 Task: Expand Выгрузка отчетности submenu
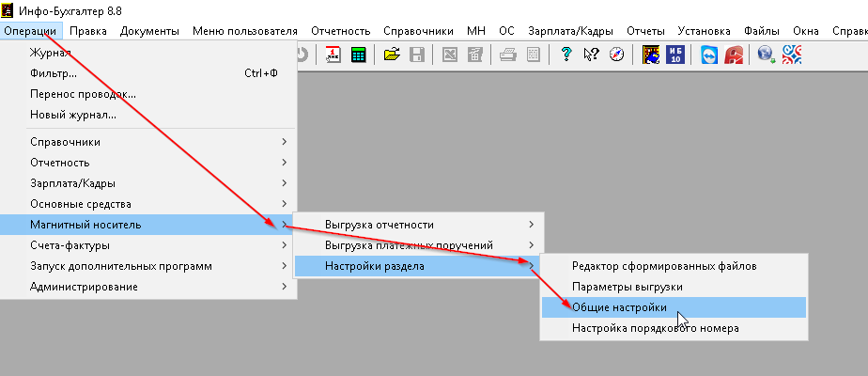pyautogui.click(x=419, y=225)
